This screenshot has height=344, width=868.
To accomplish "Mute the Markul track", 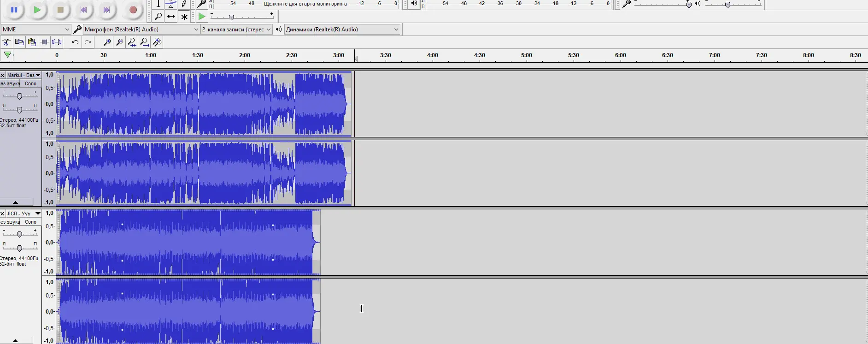I will 10,83.
